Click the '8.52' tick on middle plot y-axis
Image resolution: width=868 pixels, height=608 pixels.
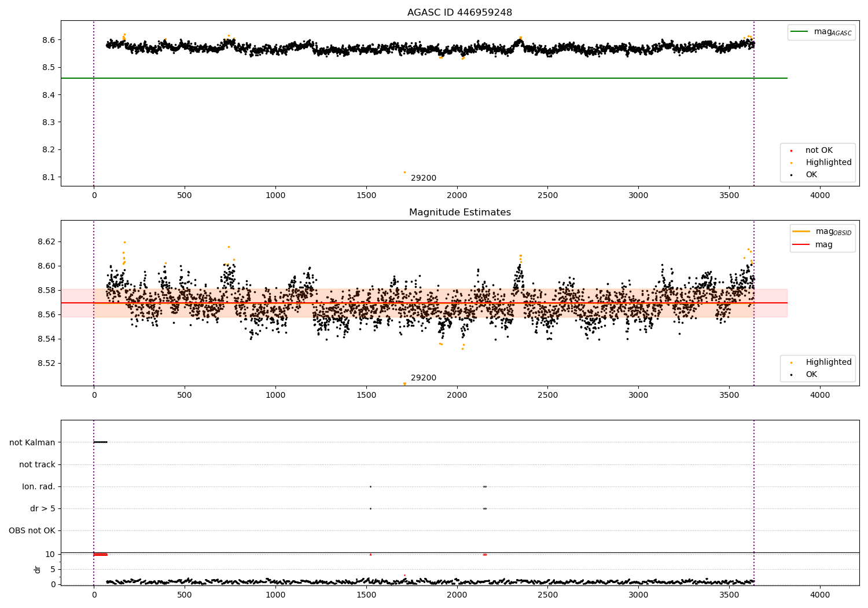pyautogui.click(x=46, y=364)
